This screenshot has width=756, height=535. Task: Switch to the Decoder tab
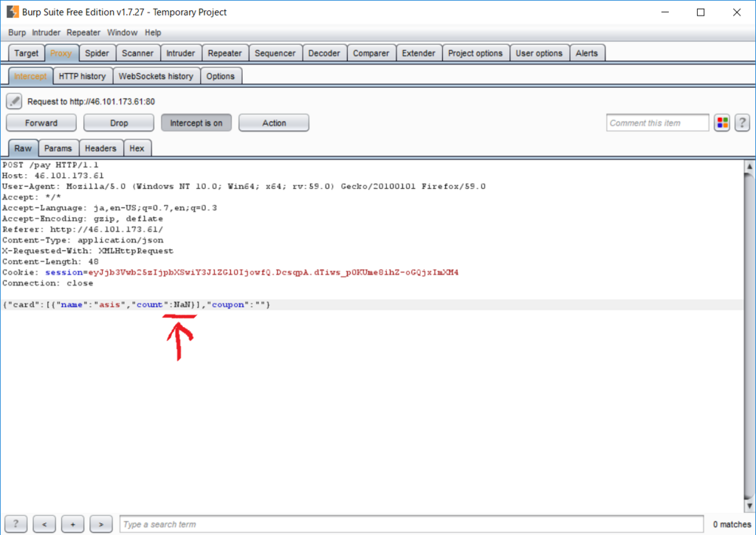point(324,53)
